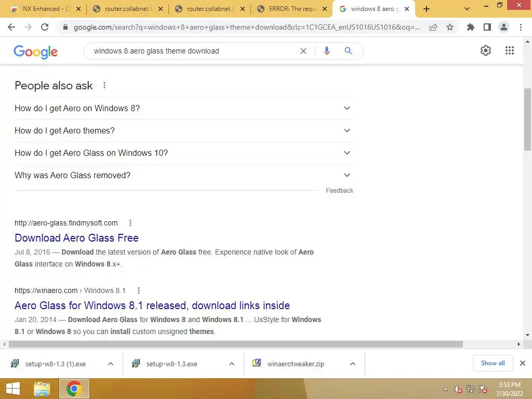This screenshot has width=532, height=399.
Task: Click the https://winaero.com breadcrumb text
Action: 70,290
